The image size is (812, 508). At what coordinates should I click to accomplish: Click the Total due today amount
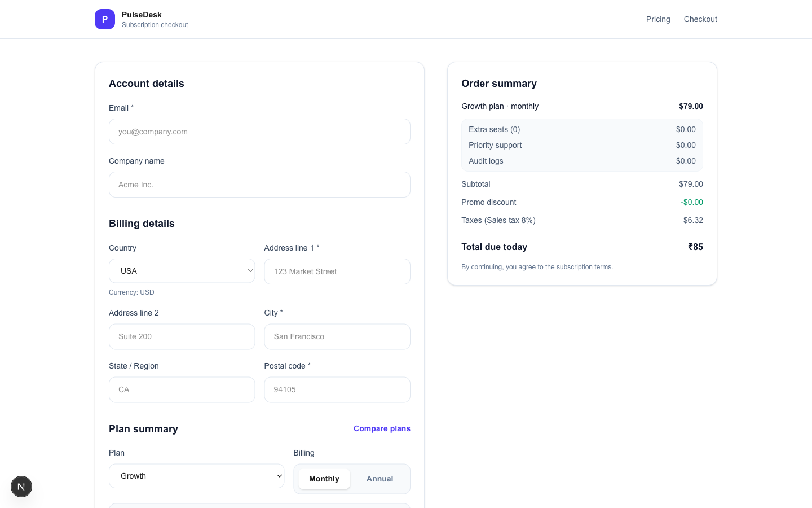695,247
